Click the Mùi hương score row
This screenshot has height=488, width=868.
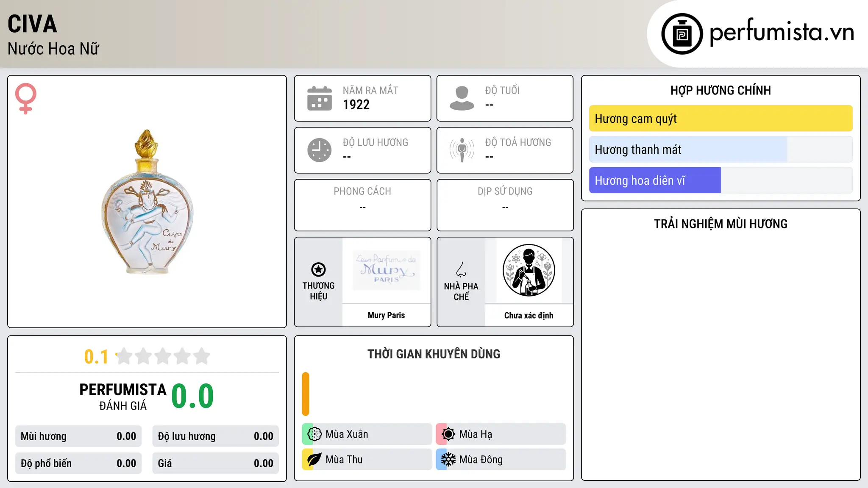click(78, 436)
